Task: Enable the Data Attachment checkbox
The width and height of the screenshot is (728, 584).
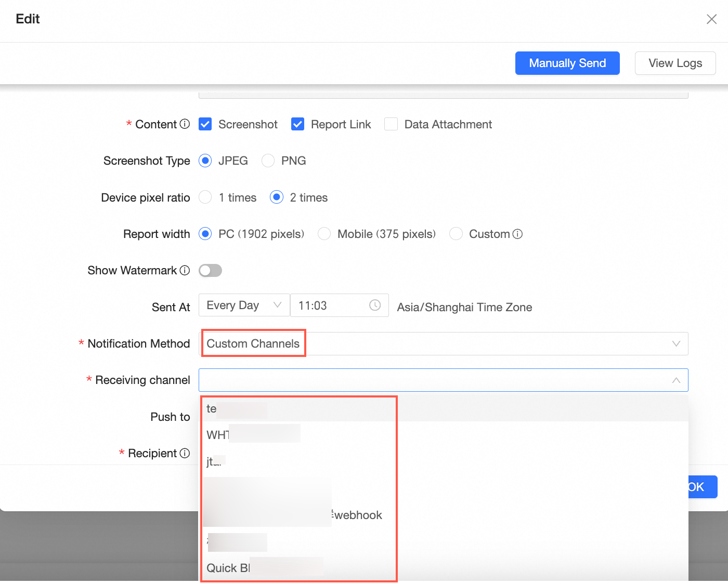Action: click(391, 124)
